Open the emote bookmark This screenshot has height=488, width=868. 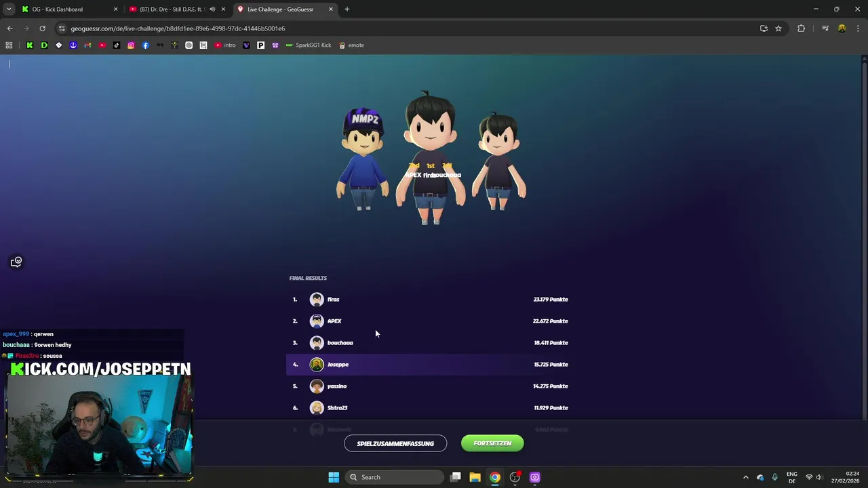point(351,45)
